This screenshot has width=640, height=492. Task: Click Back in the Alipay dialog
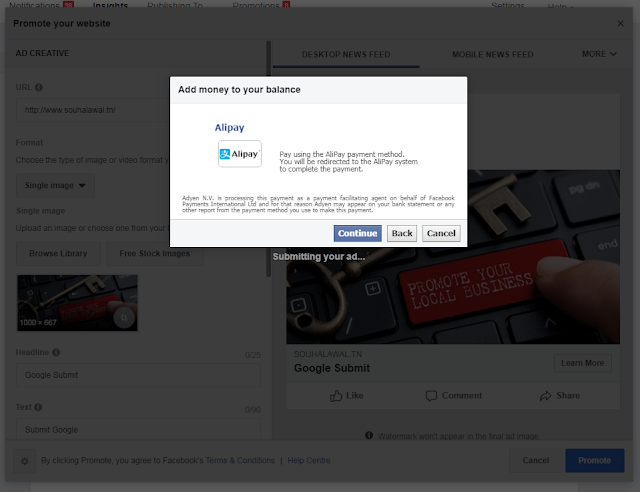coord(402,233)
